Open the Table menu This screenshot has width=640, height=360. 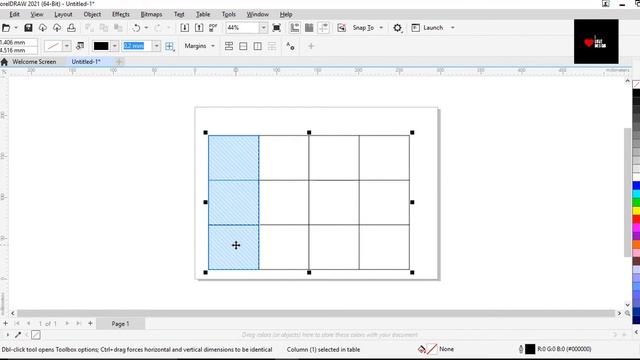click(x=203, y=14)
